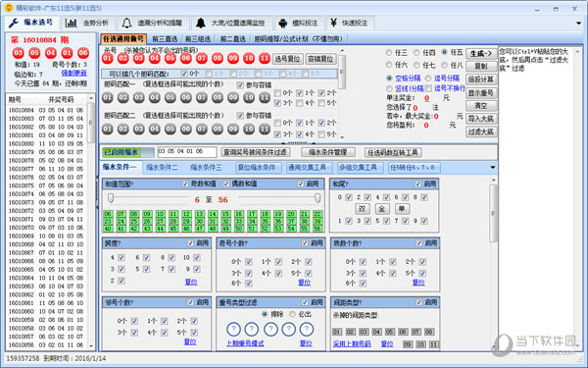Image resolution: width=588 pixels, height=368 pixels.
Task: Click the android robot icon for 模拟投注
Action: [283, 24]
